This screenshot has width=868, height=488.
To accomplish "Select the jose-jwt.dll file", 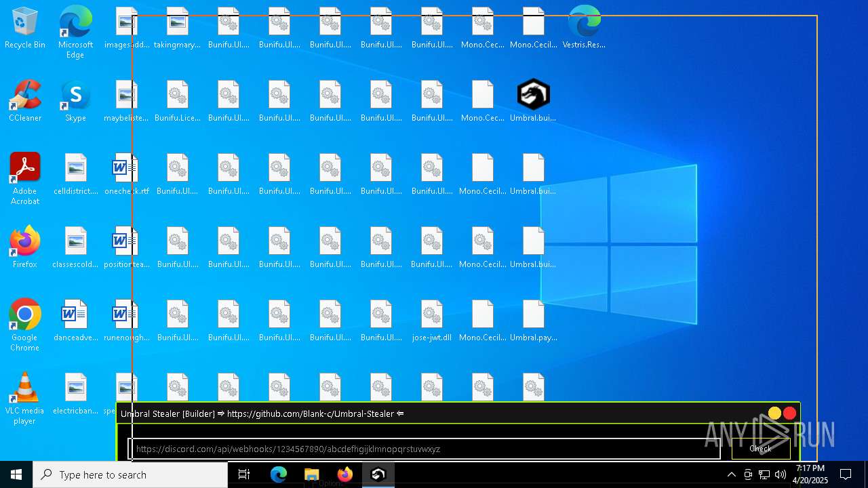I will pos(431,321).
